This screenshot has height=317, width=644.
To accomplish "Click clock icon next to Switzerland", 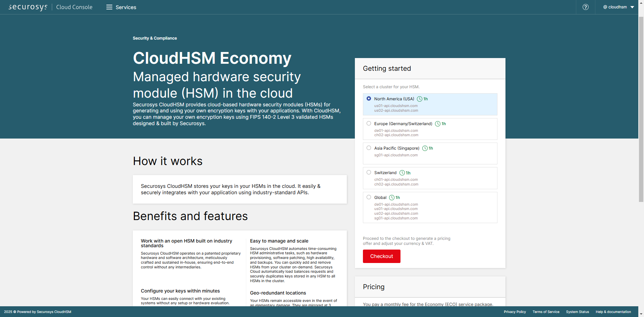I will [x=402, y=173].
